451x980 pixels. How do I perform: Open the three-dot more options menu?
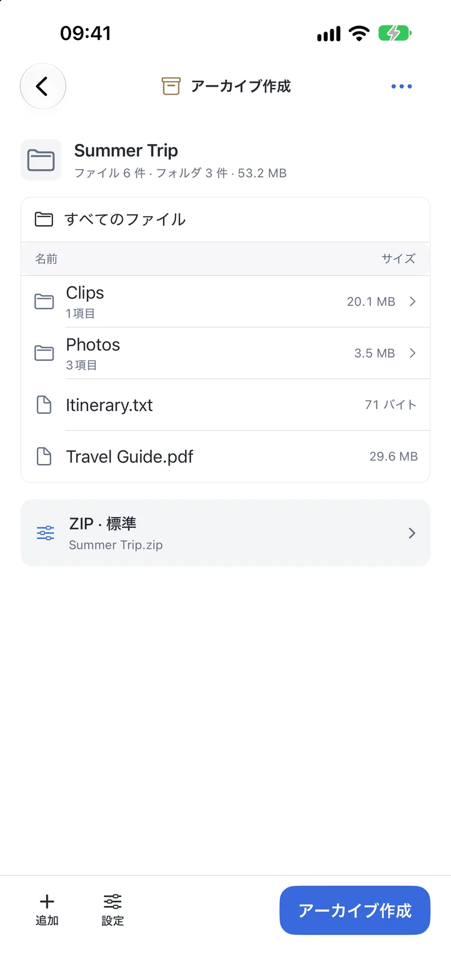(401, 86)
